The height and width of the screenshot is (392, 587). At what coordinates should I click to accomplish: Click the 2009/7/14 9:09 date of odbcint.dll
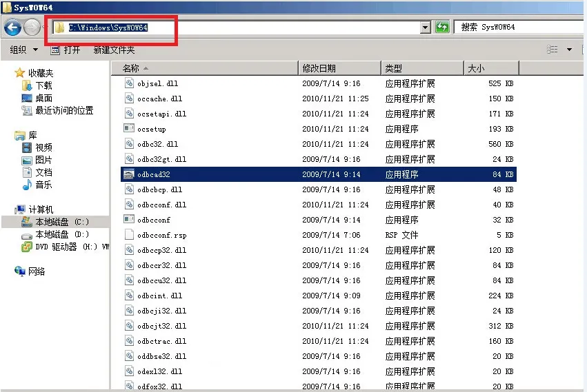[331, 296]
